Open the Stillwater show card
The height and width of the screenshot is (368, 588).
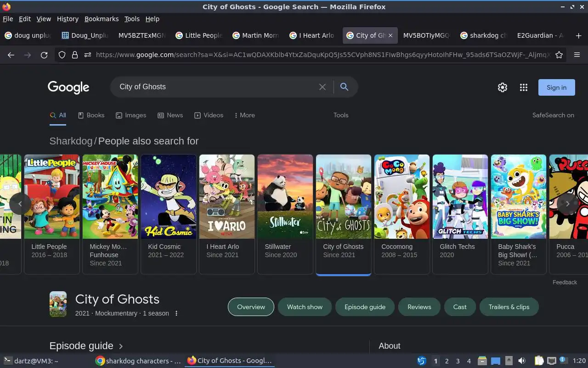tap(285, 214)
